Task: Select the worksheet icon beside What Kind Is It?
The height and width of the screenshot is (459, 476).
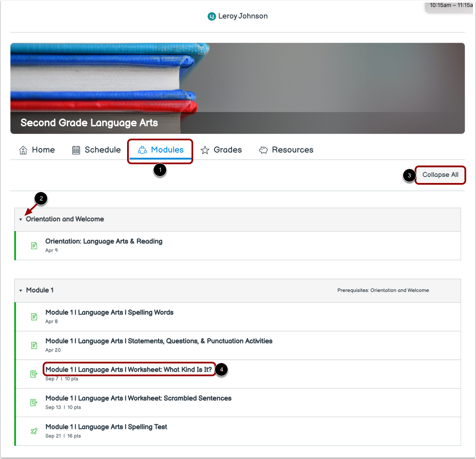Action: coord(34,374)
